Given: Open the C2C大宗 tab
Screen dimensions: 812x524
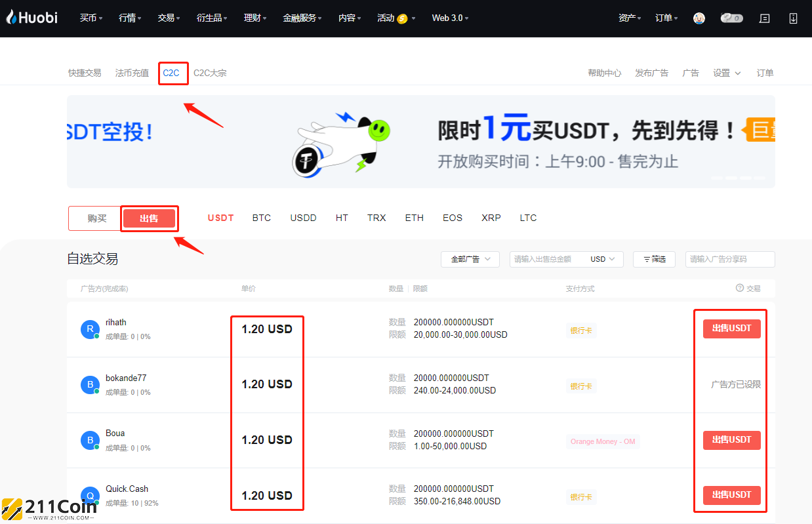Looking at the screenshot, I should [210, 73].
